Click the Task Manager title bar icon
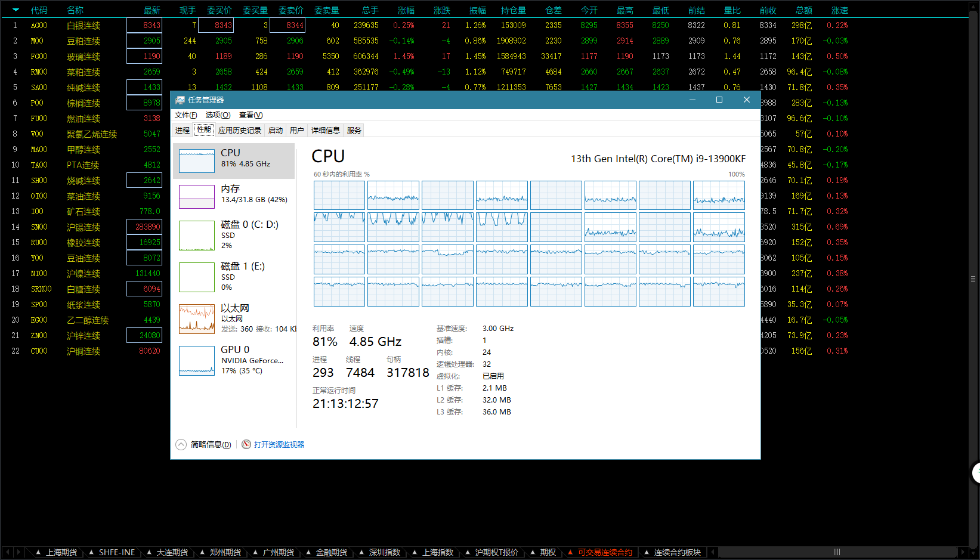Image resolution: width=980 pixels, height=560 pixels. click(180, 100)
